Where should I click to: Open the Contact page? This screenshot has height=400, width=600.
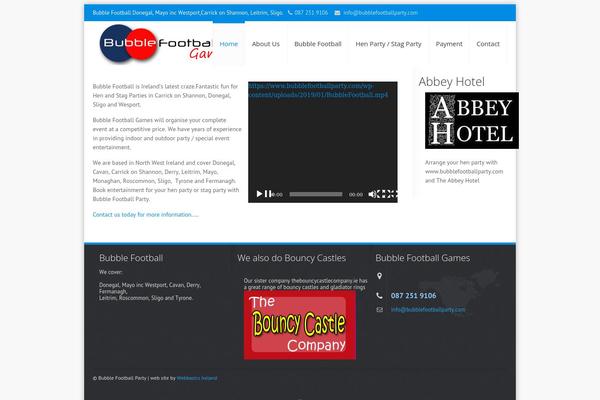click(488, 44)
